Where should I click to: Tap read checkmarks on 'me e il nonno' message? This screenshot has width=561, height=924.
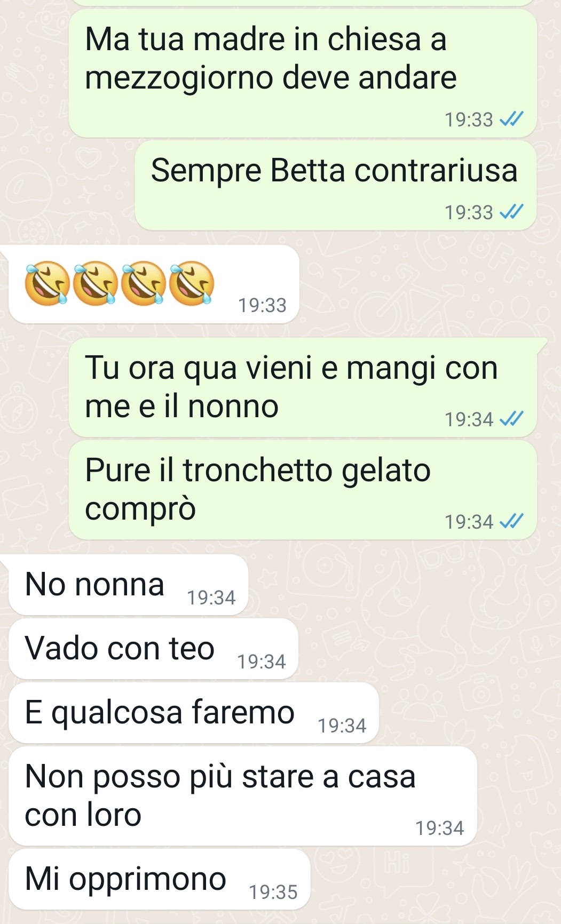pyautogui.click(x=511, y=419)
